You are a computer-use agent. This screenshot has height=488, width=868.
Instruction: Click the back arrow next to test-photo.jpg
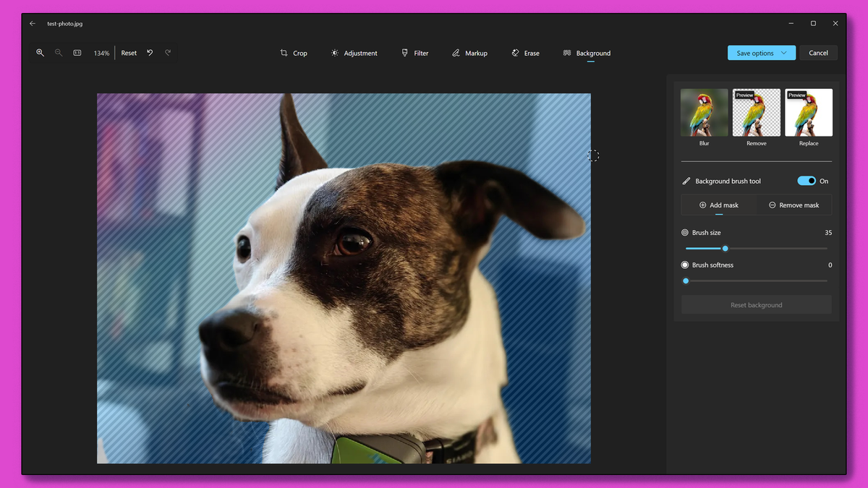coord(32,22)
